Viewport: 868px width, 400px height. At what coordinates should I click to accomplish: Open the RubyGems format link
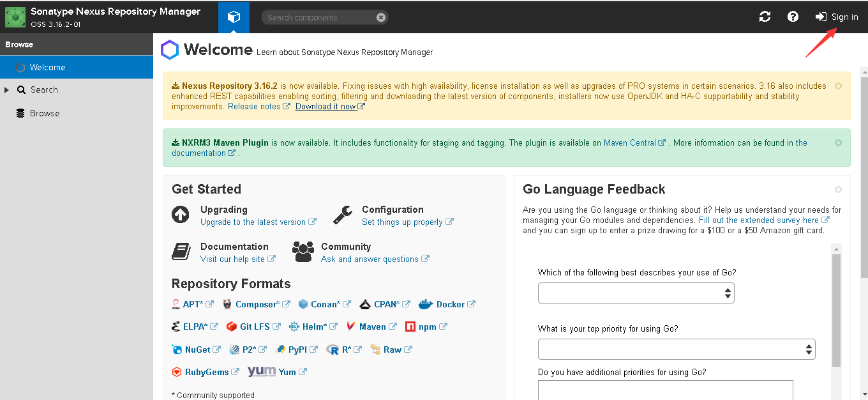[212, 372]
